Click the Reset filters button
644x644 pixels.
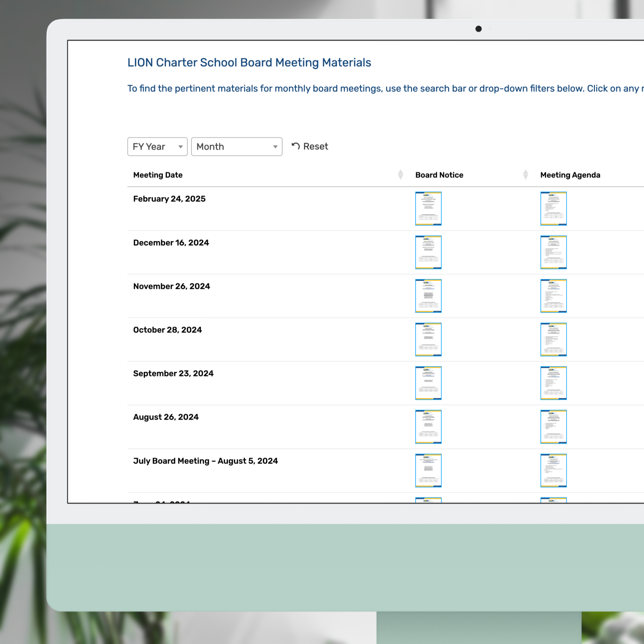(310, 146)
